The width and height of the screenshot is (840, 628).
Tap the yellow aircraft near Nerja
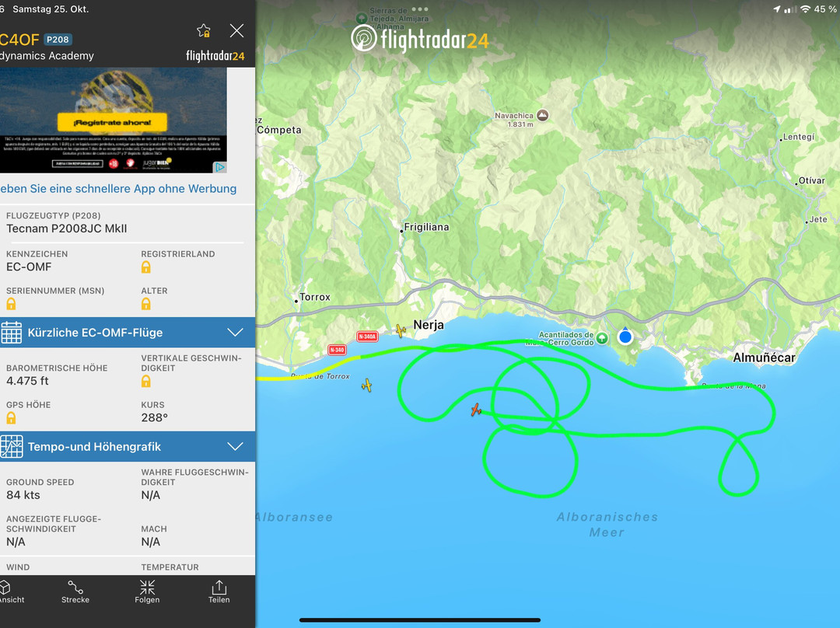401,330
